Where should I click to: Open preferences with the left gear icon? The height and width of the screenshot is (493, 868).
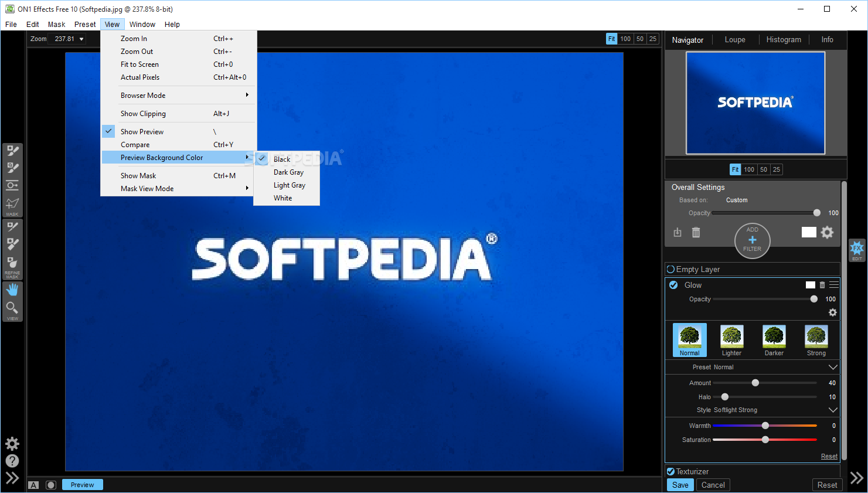tap(12, 444)
